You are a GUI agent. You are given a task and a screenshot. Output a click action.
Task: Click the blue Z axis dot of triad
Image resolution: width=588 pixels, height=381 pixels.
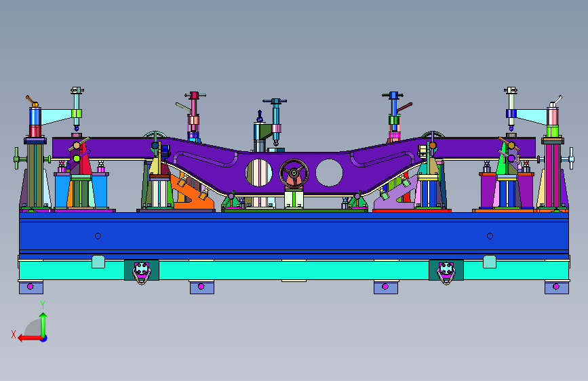(44, 338)
